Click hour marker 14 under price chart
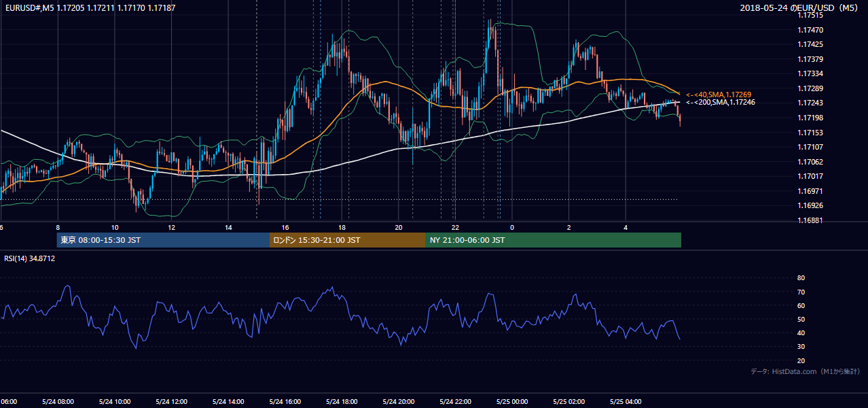 [228, 227]
